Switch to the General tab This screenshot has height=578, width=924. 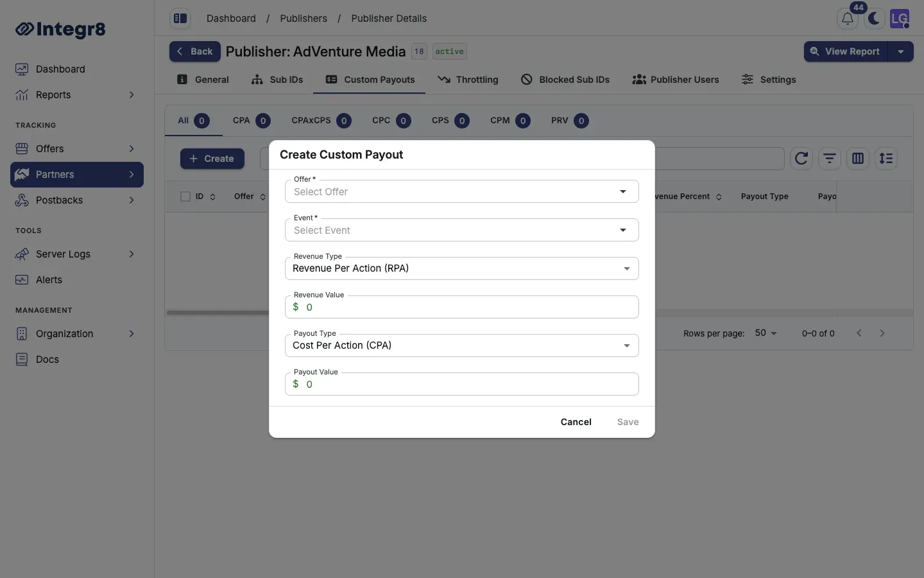pyautogui.click(x=203, y=80)
